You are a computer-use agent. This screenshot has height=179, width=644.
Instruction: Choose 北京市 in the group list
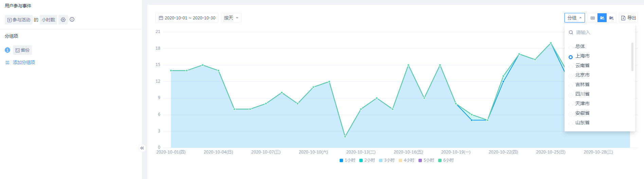[x=582, y=75]
